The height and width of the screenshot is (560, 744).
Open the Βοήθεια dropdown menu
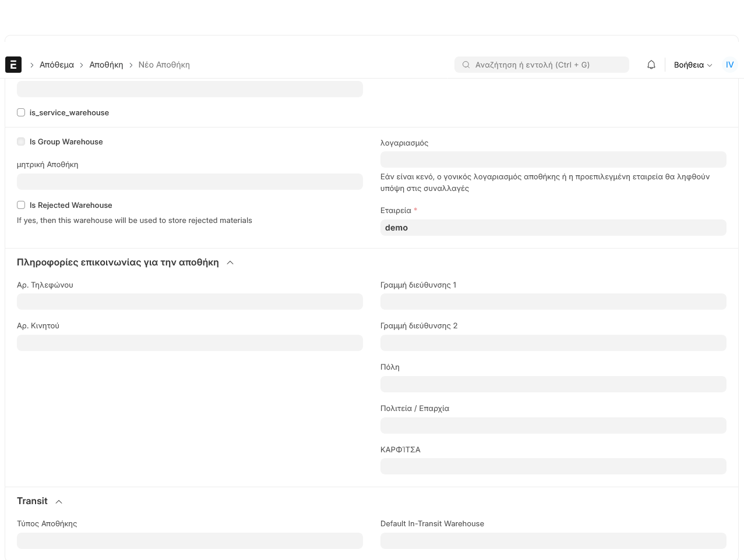[693, 65]
